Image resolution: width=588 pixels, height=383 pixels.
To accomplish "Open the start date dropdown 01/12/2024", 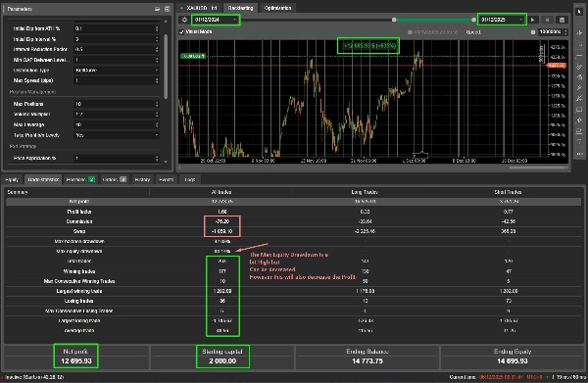I will tap(216, 20).
